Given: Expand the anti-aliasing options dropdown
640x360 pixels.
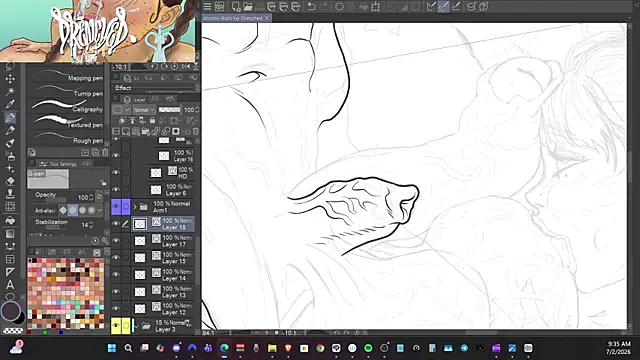Looking at the screenshot, I should click(100, 211).
